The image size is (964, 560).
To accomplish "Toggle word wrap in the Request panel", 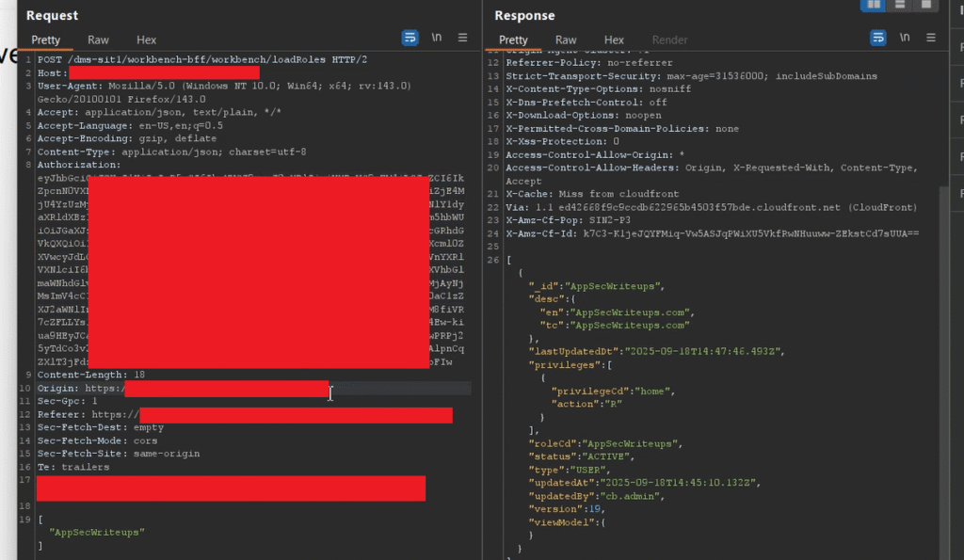I will pos(410,38).
